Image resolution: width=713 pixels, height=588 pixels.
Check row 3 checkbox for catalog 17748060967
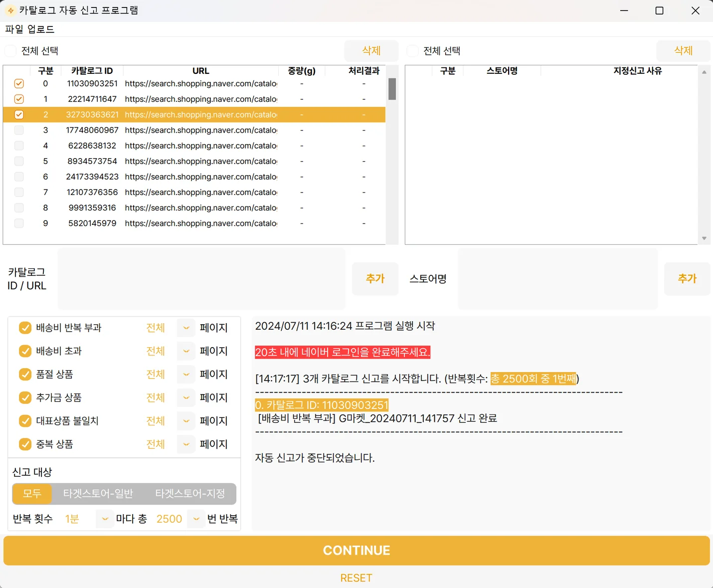pyautogui.click(x=19, y=130)
